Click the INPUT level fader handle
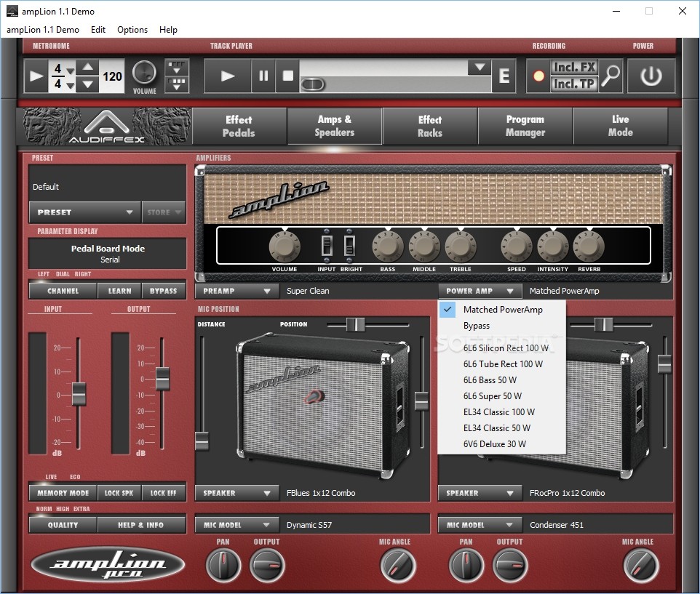The image size is (700, 594). [79, 394]
